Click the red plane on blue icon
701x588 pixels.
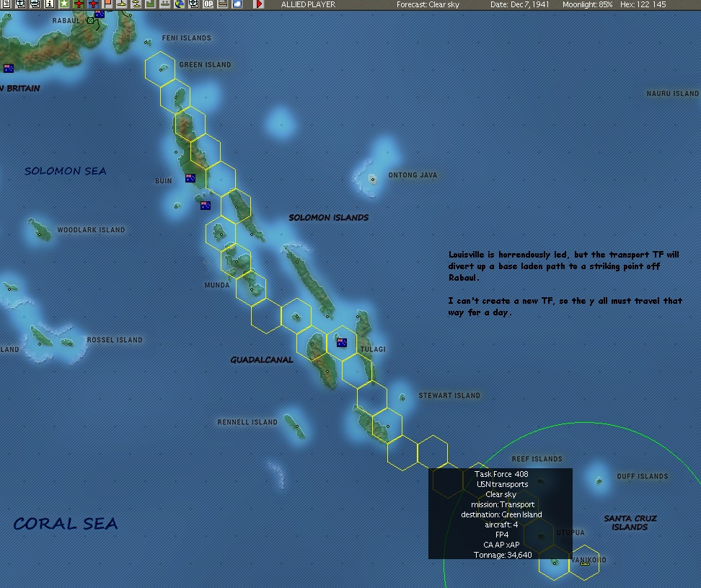click(93, 4)
